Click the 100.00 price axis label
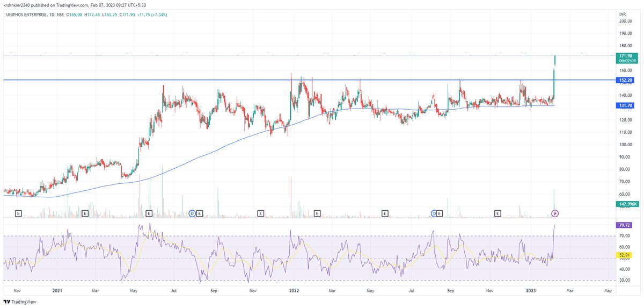 click(626, 145)
